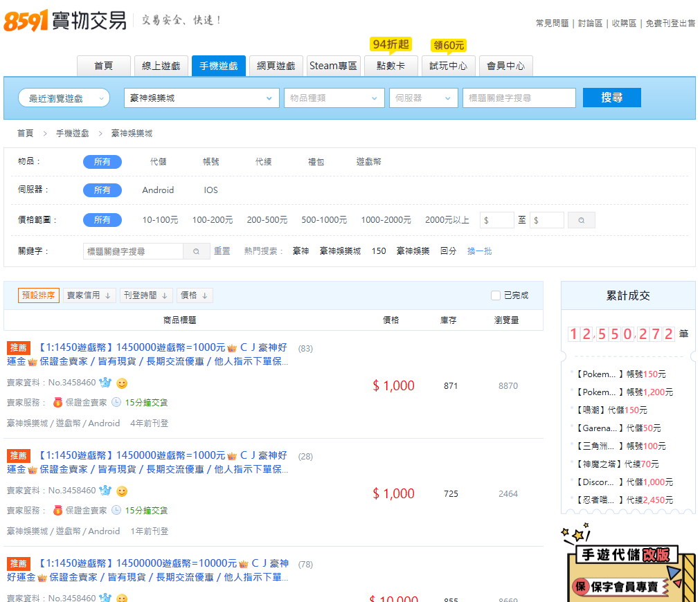The image size is (700, 602).
Task: Select price range 2000元以上
Action: pyautogui.click(x=447, y=220)
